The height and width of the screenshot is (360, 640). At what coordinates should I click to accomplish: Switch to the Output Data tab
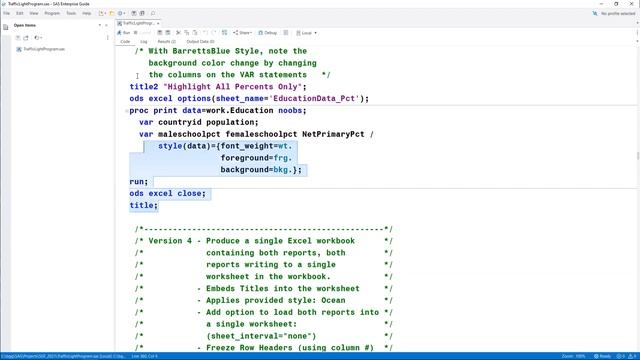pyautogui.click(x=200, y=42)
